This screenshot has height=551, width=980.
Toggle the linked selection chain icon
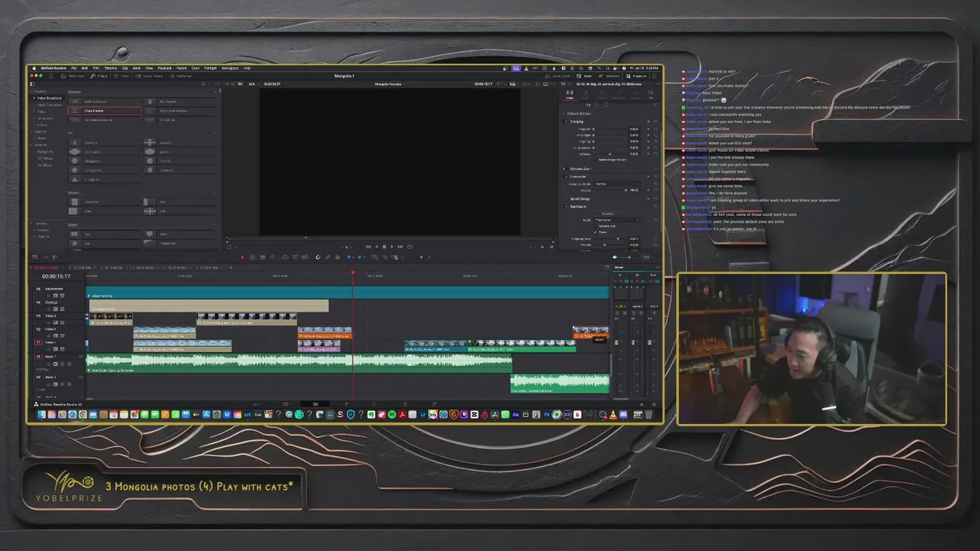pyautogui.click(x=328, y=257)
